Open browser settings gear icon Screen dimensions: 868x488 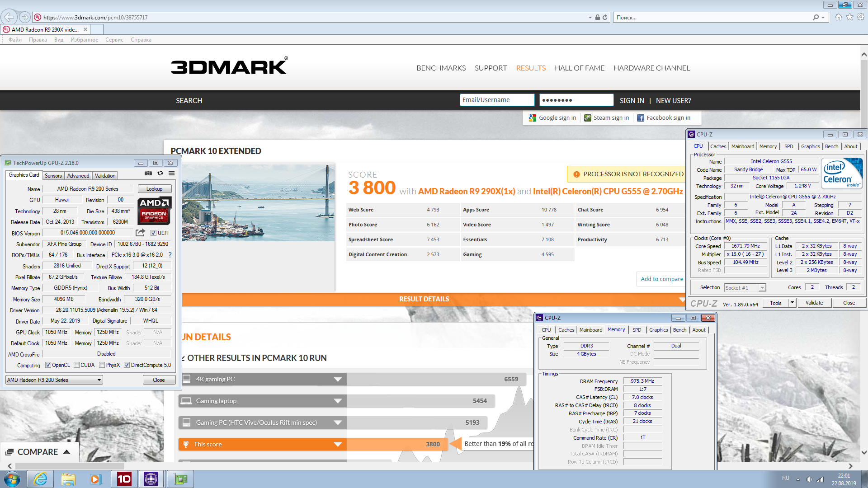[861, 17]
